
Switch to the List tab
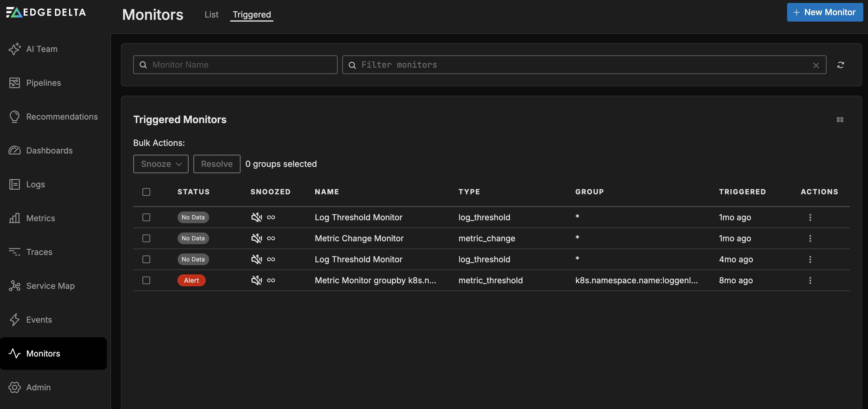(211, 15)
